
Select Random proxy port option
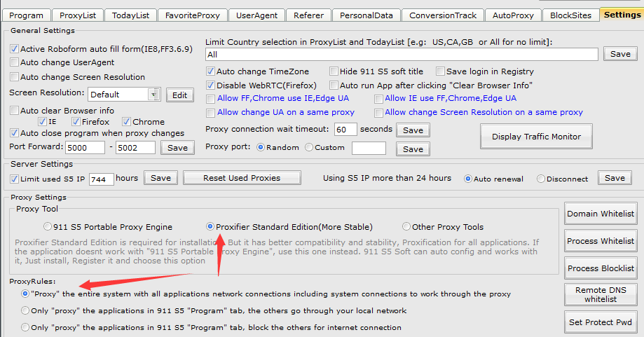261,147
